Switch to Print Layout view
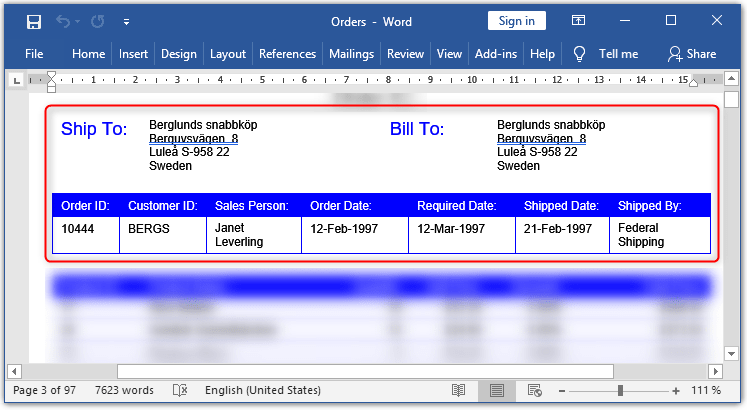Screen dimensions: 750x410 click(x=496, y=390)
